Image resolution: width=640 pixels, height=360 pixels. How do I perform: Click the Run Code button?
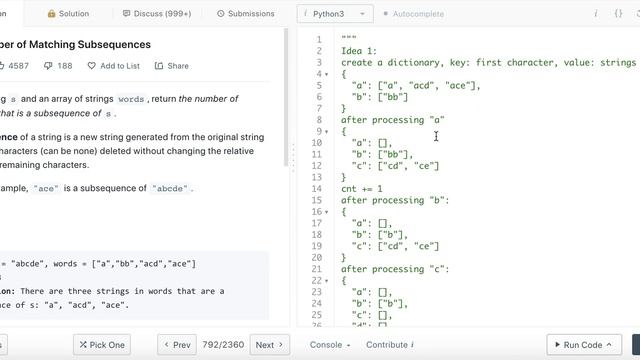coord(584,345)
